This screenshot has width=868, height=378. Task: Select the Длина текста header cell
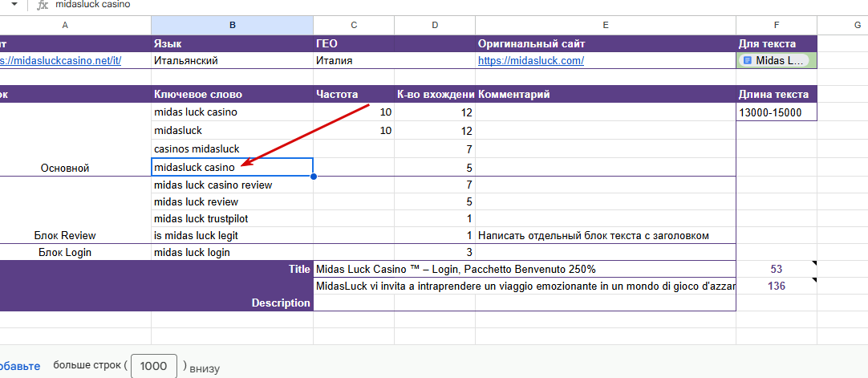click(x=777, y=94)
